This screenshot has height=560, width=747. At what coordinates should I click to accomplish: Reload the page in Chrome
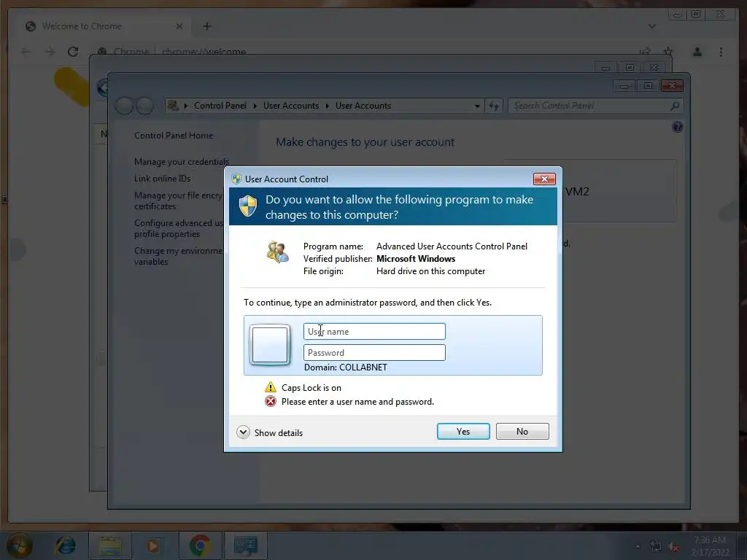click(x=73, y=52)
